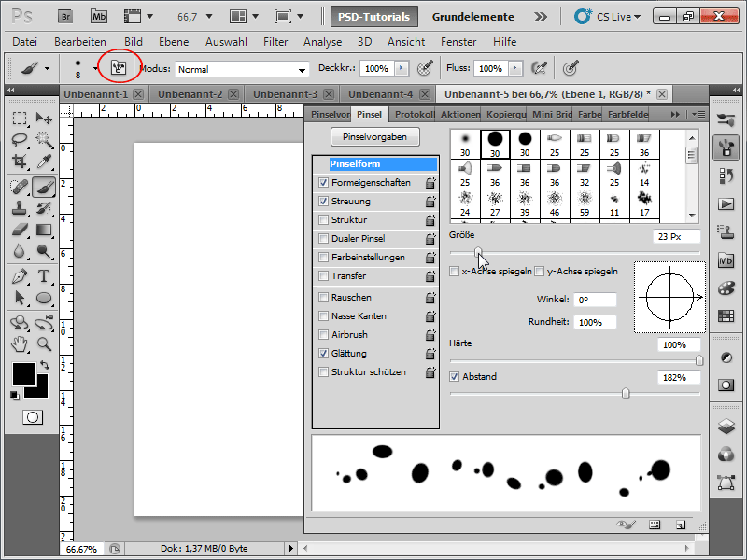Enable the Transfer checkbox

[x=323, y=275]
